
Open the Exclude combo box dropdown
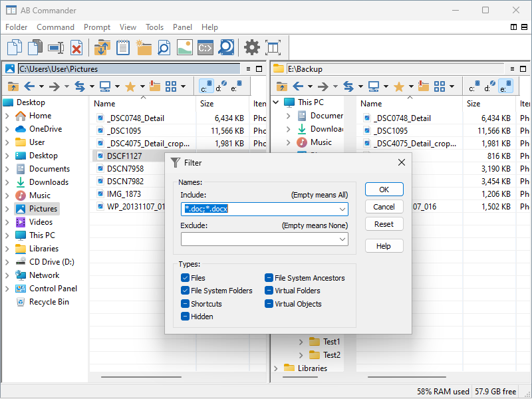[342, 239]
